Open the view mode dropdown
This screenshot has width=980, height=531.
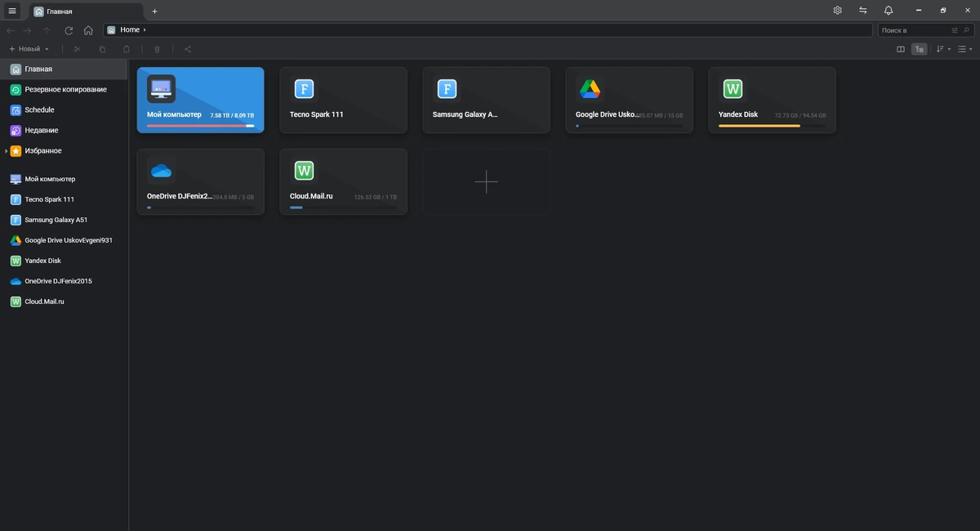(964, 49)
